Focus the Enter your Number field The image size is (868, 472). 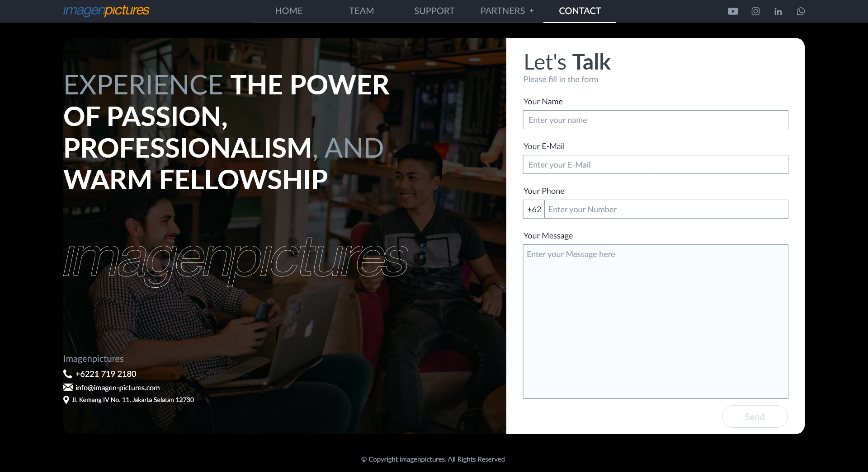tap(666, 209)
